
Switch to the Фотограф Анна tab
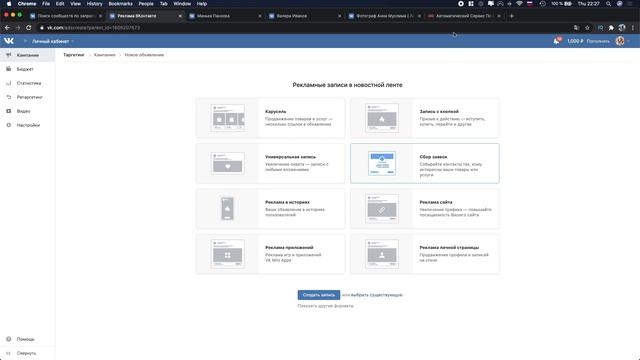384,16
